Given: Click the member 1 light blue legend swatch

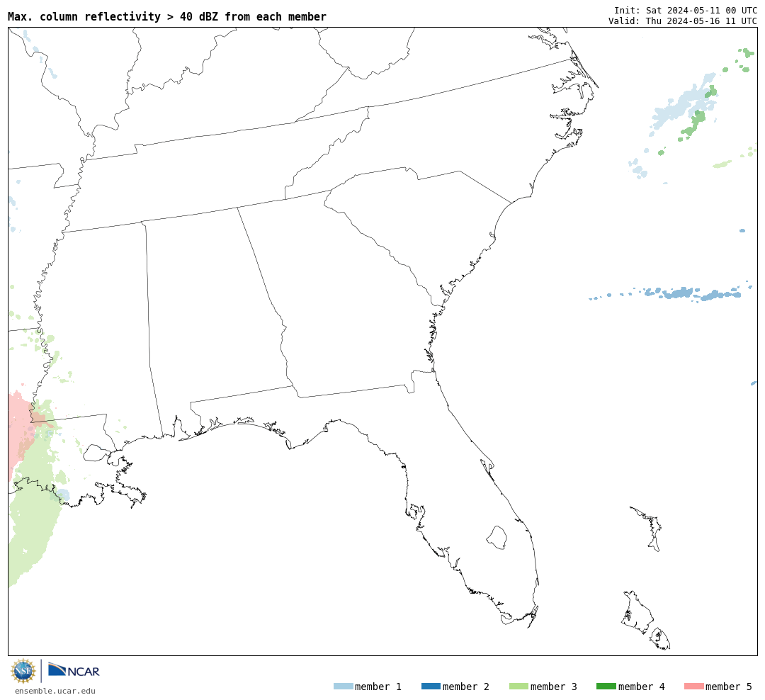Looking at the screenshot, I should (x=343, y=687).
